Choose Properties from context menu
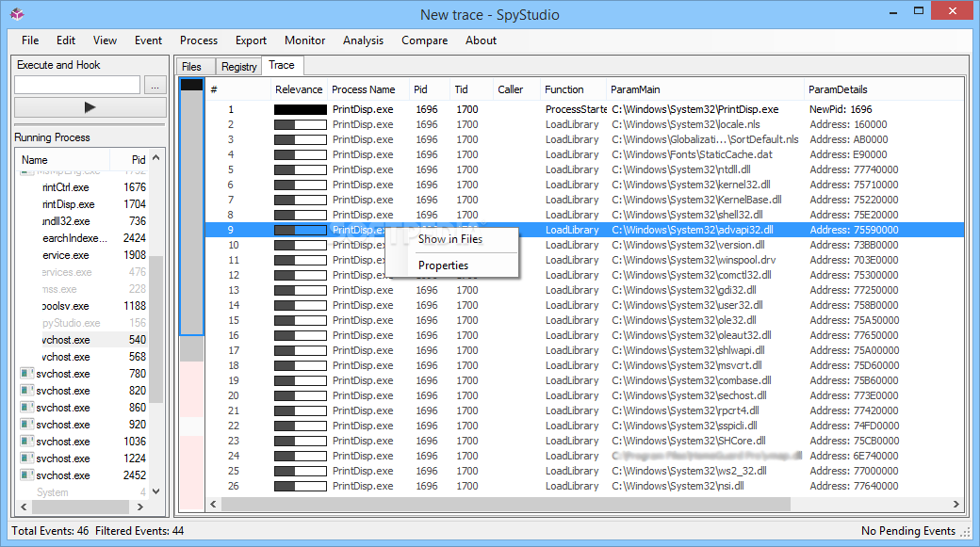This screenshot has height=547, width=980. [x=443, y=265]
